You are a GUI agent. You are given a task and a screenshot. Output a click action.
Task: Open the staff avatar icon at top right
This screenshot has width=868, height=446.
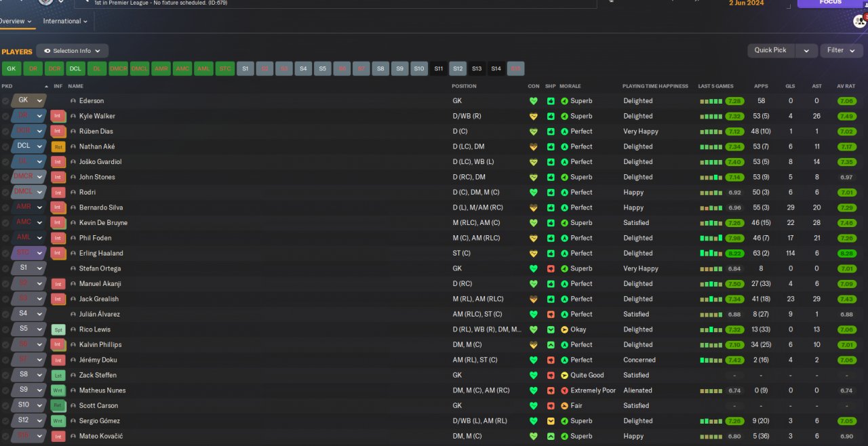859,22
